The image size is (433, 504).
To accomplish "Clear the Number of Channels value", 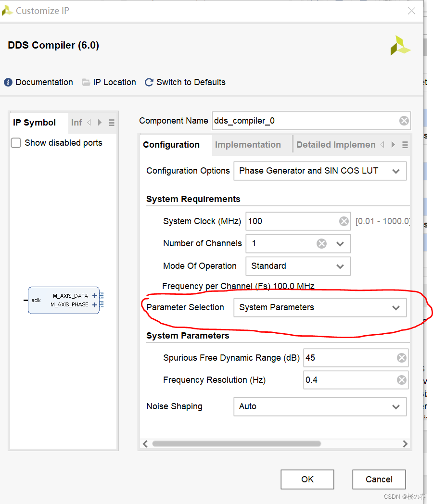I will [321, 243].
